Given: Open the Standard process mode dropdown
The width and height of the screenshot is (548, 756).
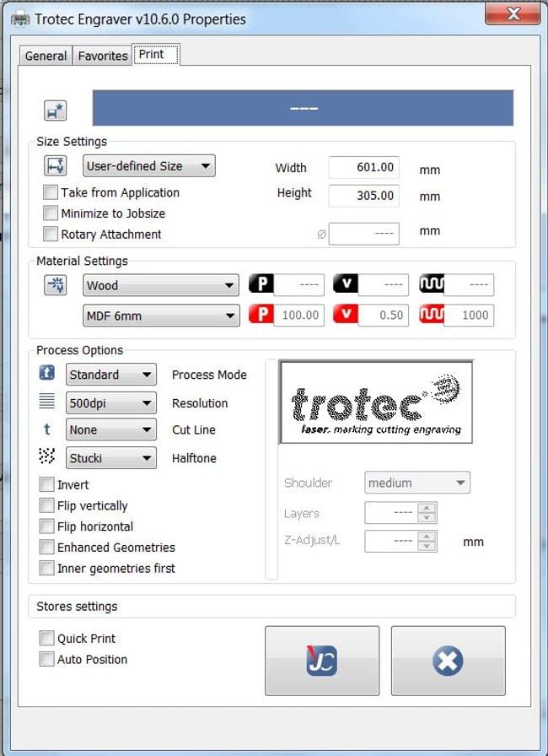Looking at the screenshot, I should 110,375.
